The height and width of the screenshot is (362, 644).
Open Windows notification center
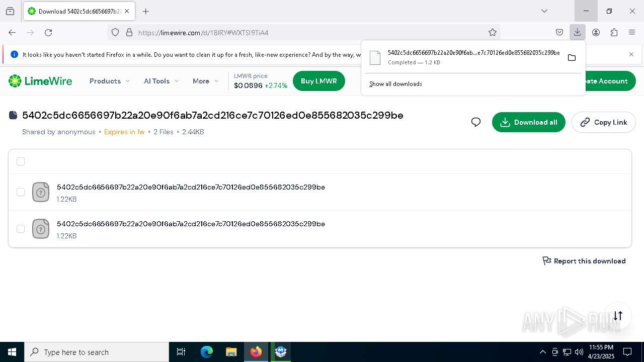[627, 352]
